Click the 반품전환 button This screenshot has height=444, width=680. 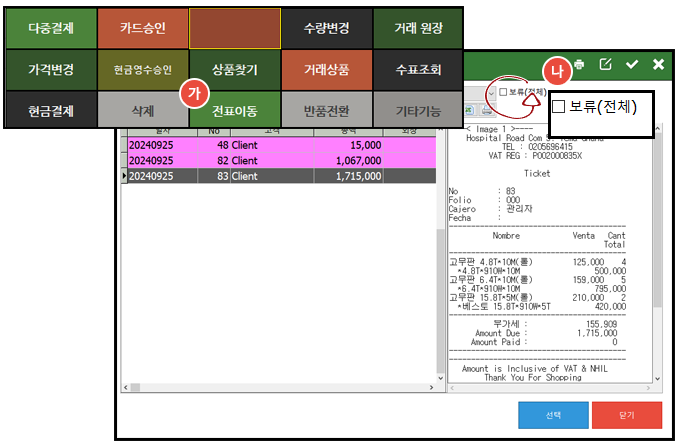(x=327, y=111)
